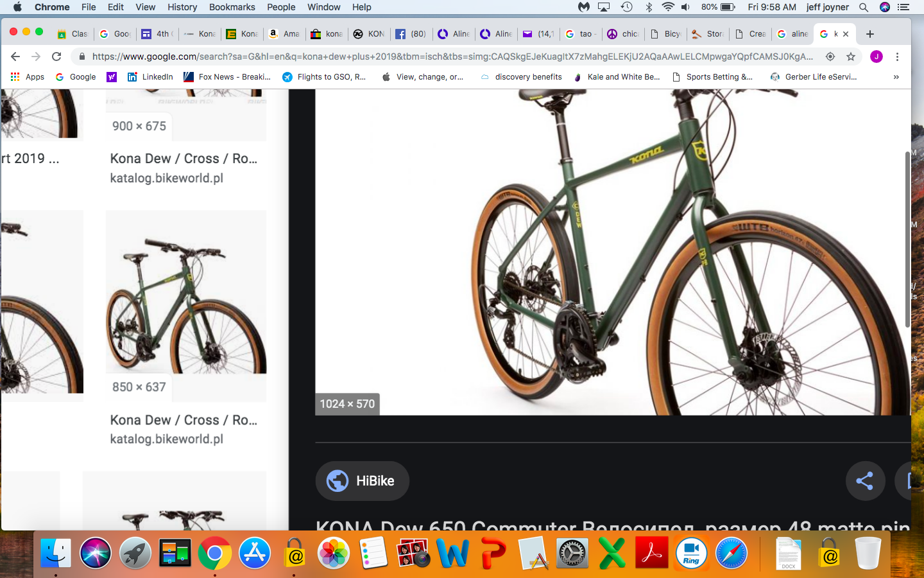Switch to the Facebook (80) tab
The image size is (924, 578).
point(411,34)
